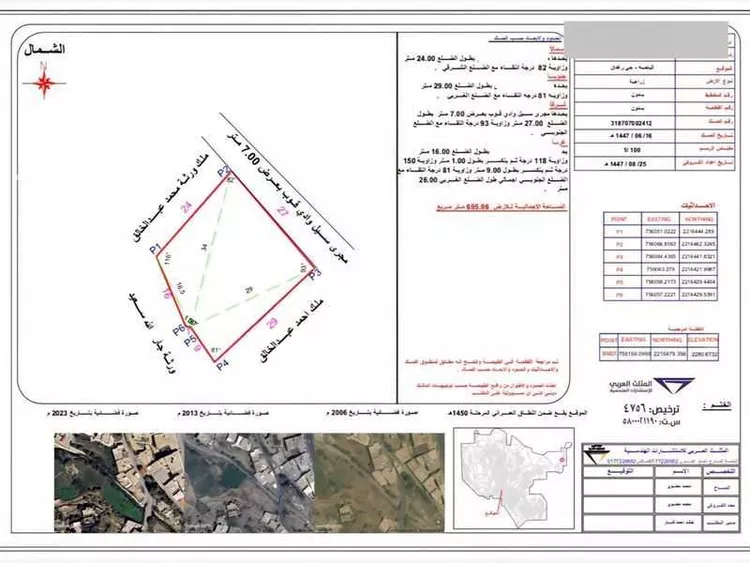Click the red total area line 695.66
The image size is (750, 563).
pos(501,208)
